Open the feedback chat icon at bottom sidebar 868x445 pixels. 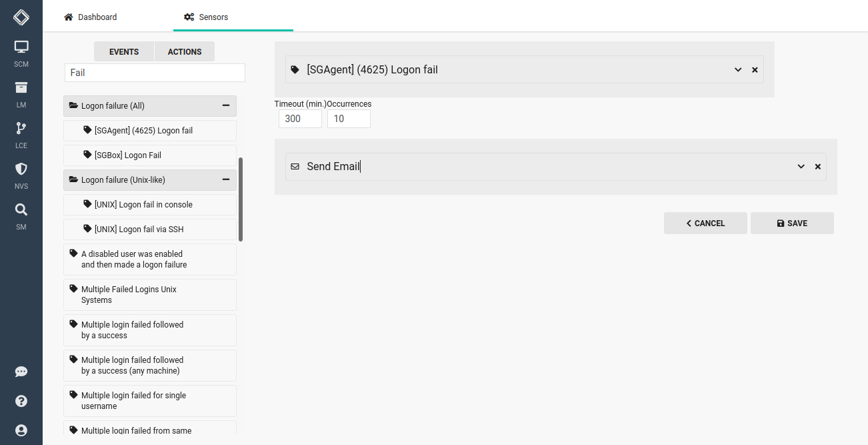(x=21, y=372)
